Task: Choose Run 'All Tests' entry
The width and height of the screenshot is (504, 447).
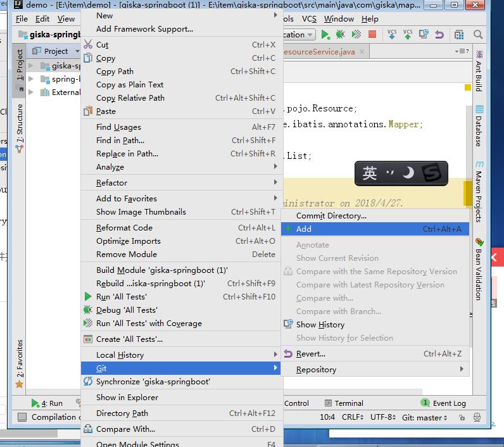Action: pyautogui.click(x=182, y=296)
